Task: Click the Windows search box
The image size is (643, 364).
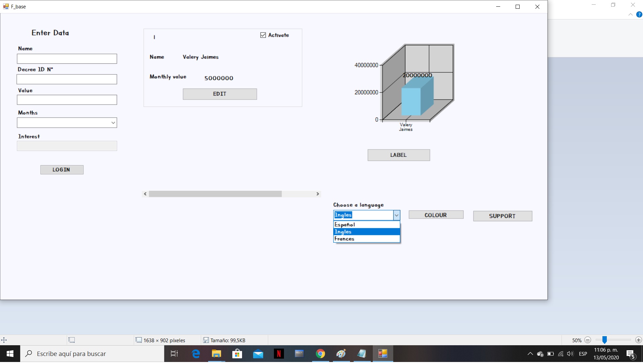Action: (92, 354)
